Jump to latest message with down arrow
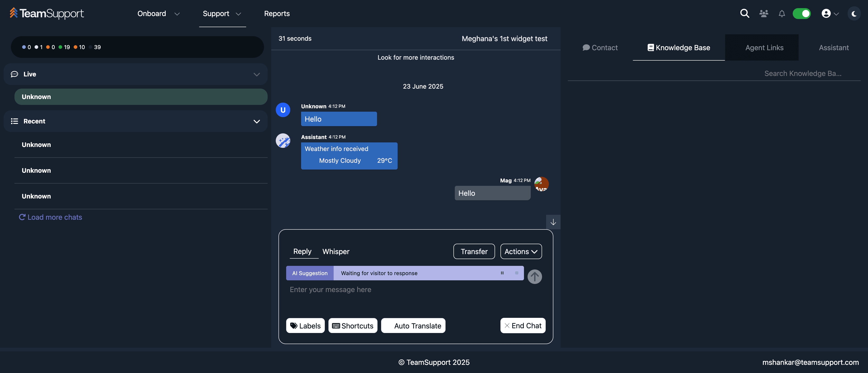 click(x=553, y=222)
